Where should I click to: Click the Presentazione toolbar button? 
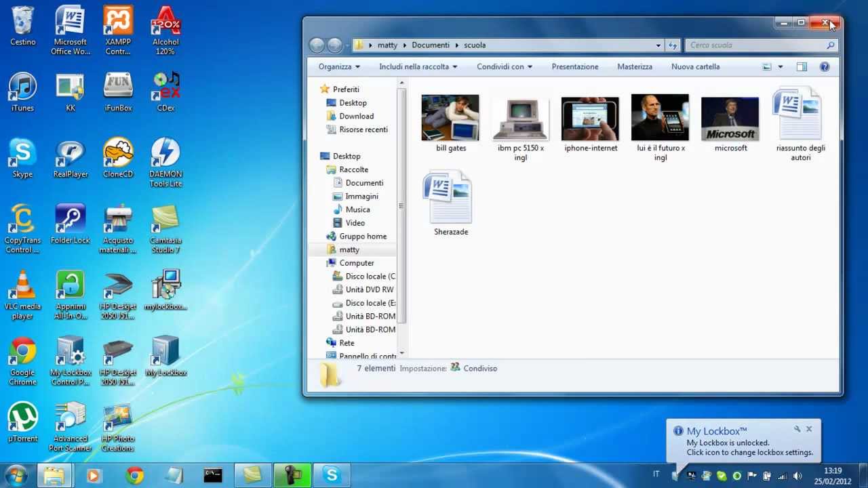(575, 66)
